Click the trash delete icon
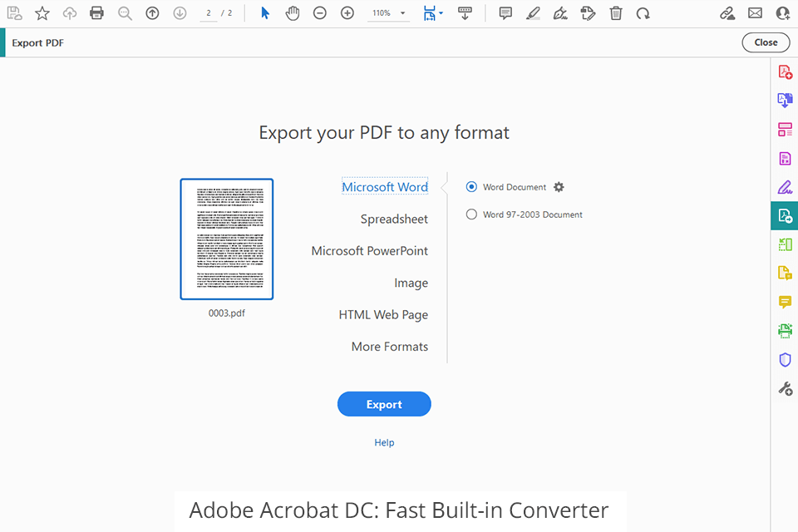798x532 pixels. click(x=616, y=13)
